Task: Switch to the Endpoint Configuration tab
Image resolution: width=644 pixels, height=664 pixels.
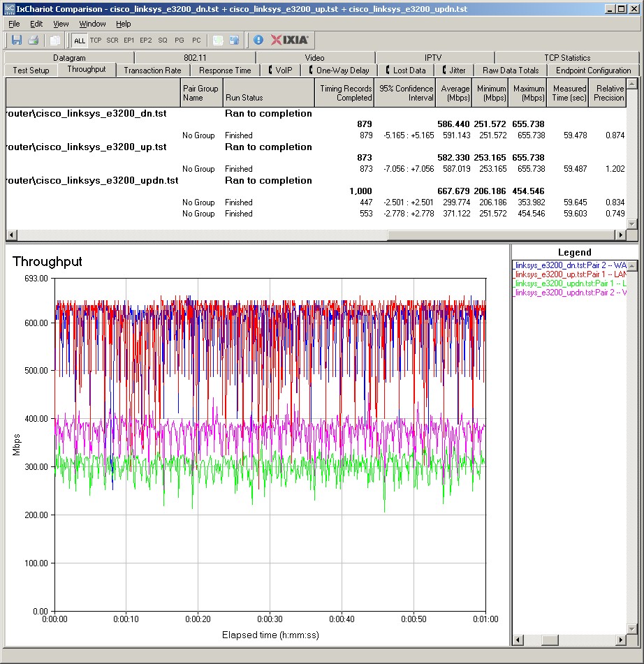Action: tap(593, 71)
